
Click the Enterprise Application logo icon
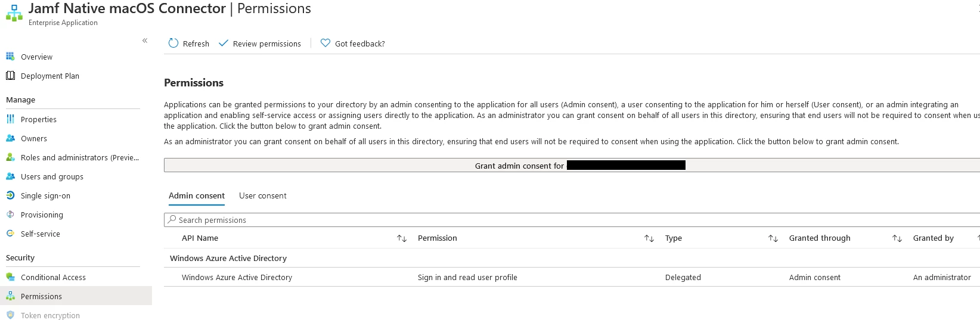pos(14,13)
